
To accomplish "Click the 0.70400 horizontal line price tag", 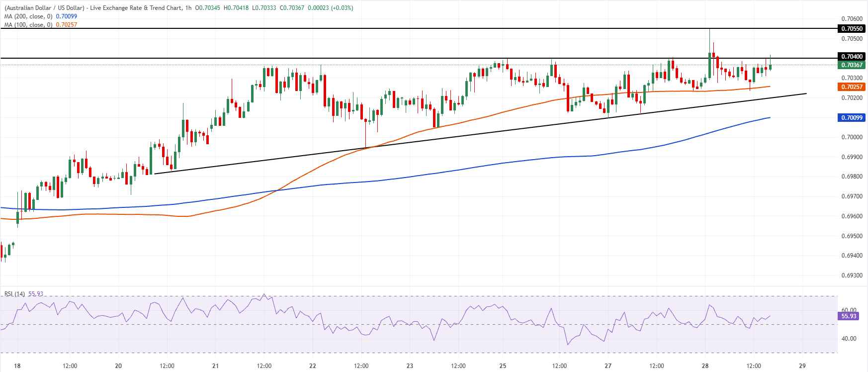I will (852, 57).
